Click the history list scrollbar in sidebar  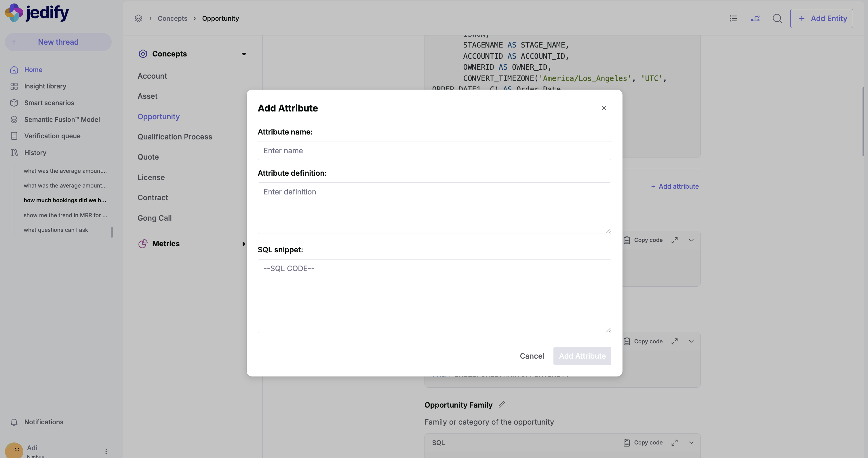click(112, 232)
